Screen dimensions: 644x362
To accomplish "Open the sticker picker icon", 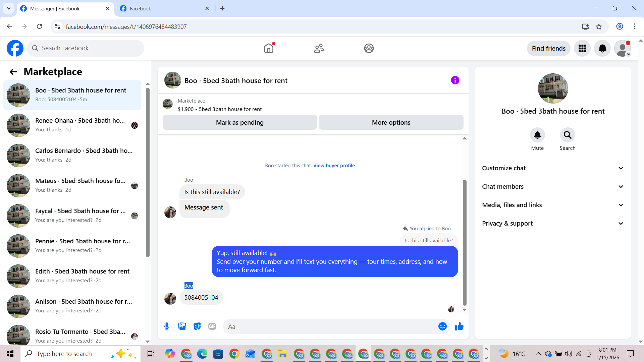I will click(197, 326).
